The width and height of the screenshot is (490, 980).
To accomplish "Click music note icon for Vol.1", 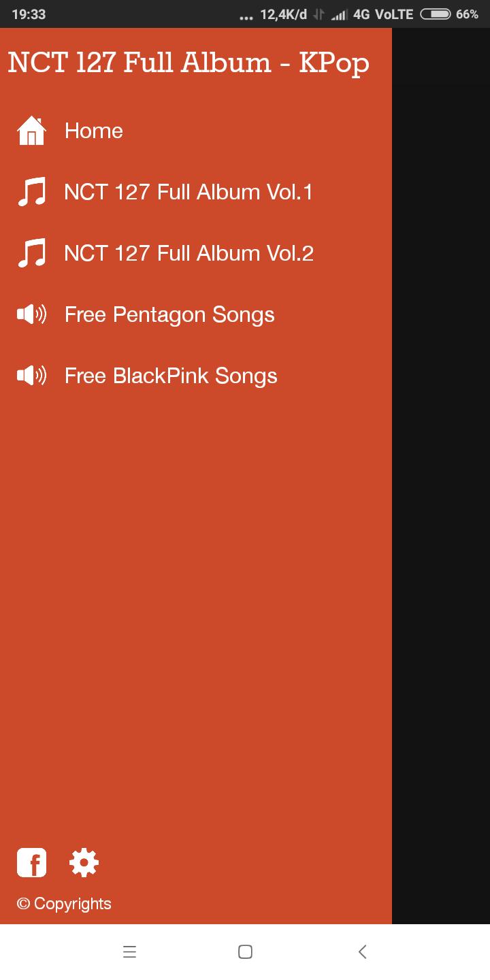I will click(x=31, y=192).
